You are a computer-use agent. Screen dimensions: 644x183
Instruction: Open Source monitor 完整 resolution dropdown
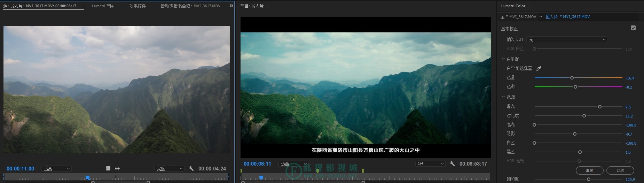pos(169,169)
